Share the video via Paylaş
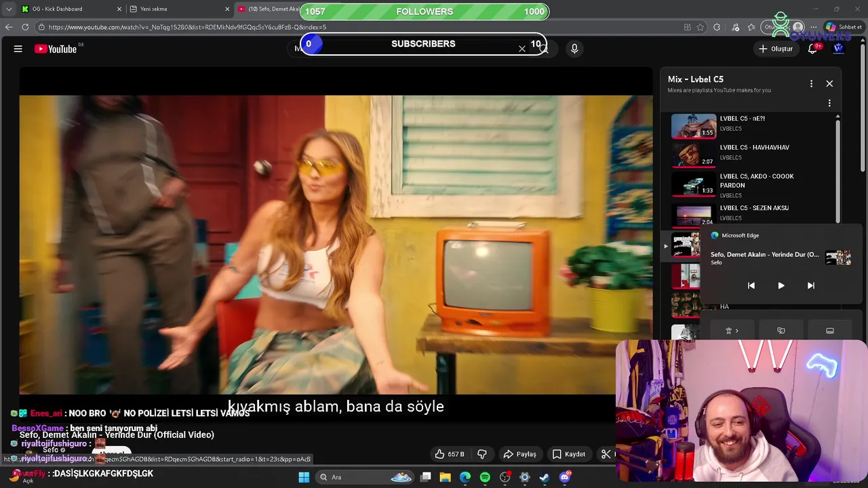This screenshot has width=868, height=488. 520,454
